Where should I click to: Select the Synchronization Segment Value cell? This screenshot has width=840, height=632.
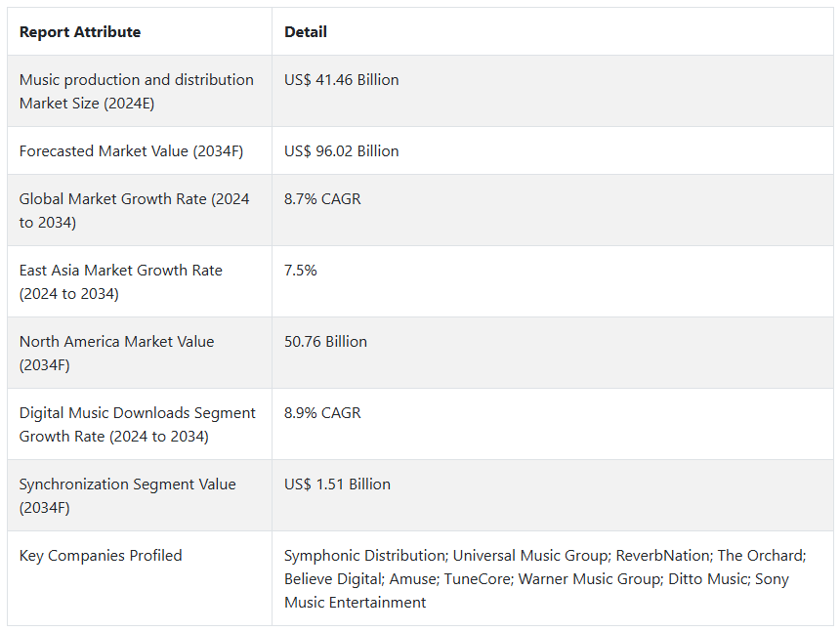tap(128, 496)
